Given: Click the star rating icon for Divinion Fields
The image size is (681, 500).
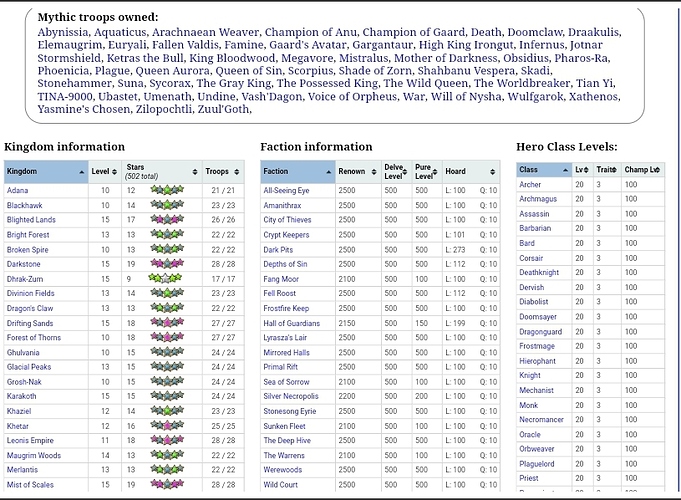Looking at the screenshot, I should pos(167,293).
